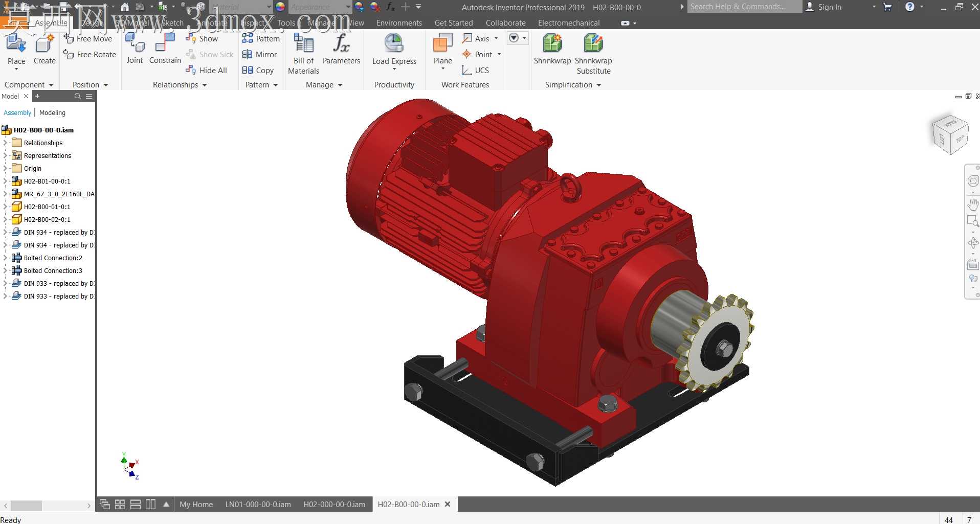Open the Parameters dialog
The image size is (980, 524).
pos(342,50)
